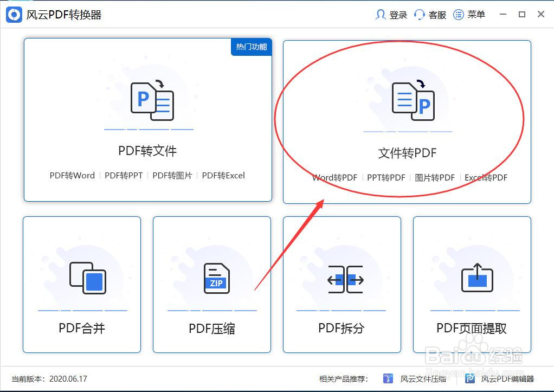Choose Word转PDF option
554x392 pixels.
[x=334, y=177]
